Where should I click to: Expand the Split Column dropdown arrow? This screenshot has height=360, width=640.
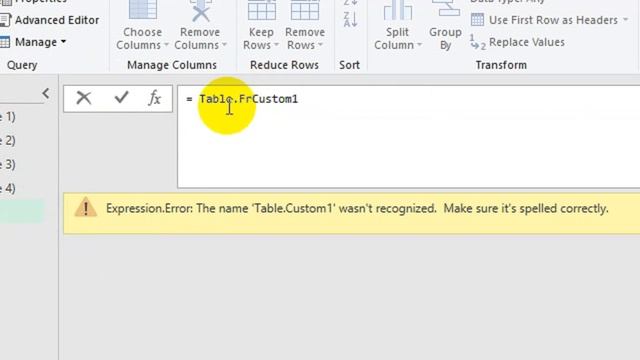419,45
